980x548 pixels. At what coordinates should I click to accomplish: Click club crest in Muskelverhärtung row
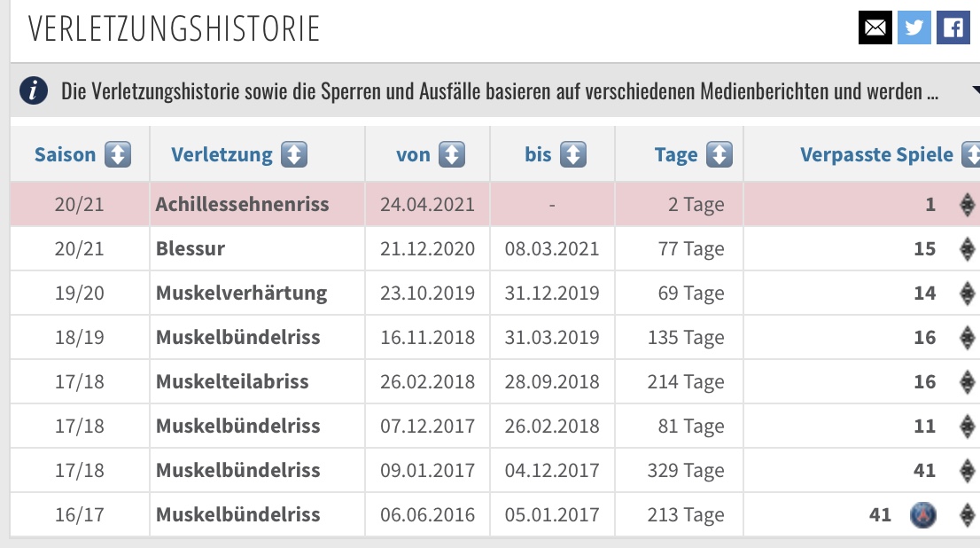(x=967, y=294)
